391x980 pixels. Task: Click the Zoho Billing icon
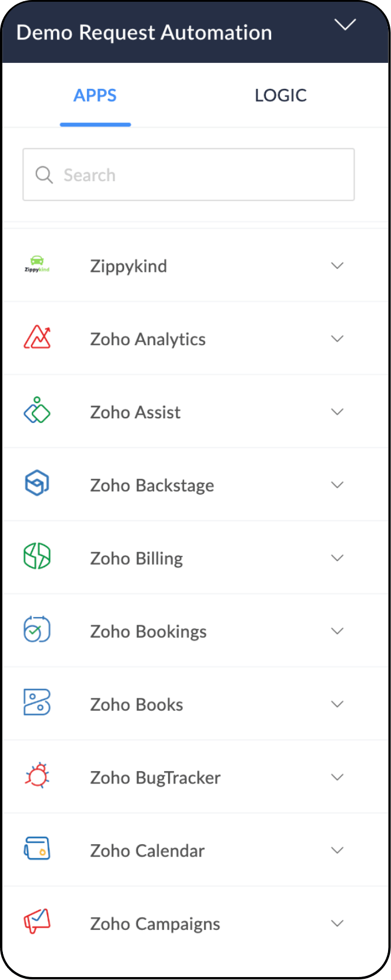pyautogui.click(x=37, y=556)
